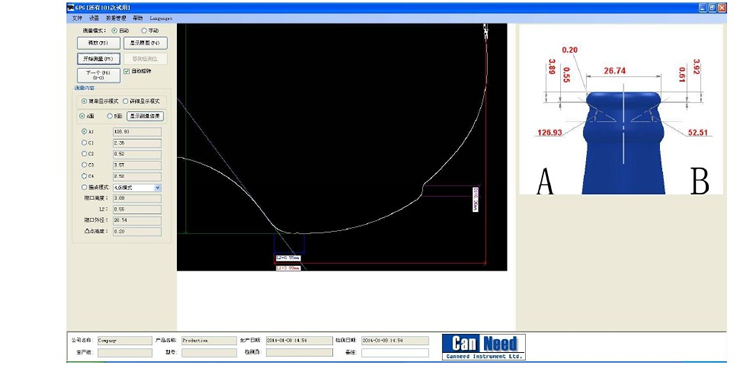Open the first menu bar item
The height and width of the screenshot is (369, 750).
pos(77,18)
